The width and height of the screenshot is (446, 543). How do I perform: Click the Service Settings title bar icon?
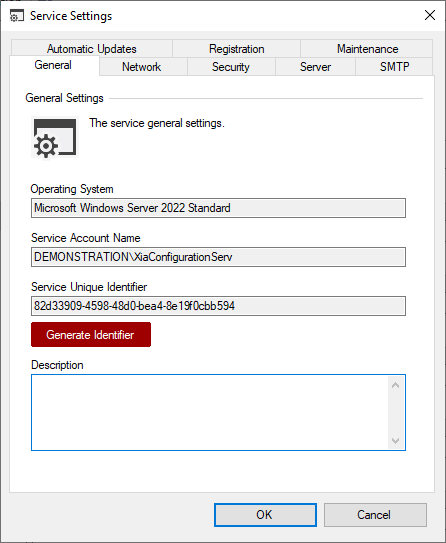pos(16,16)
